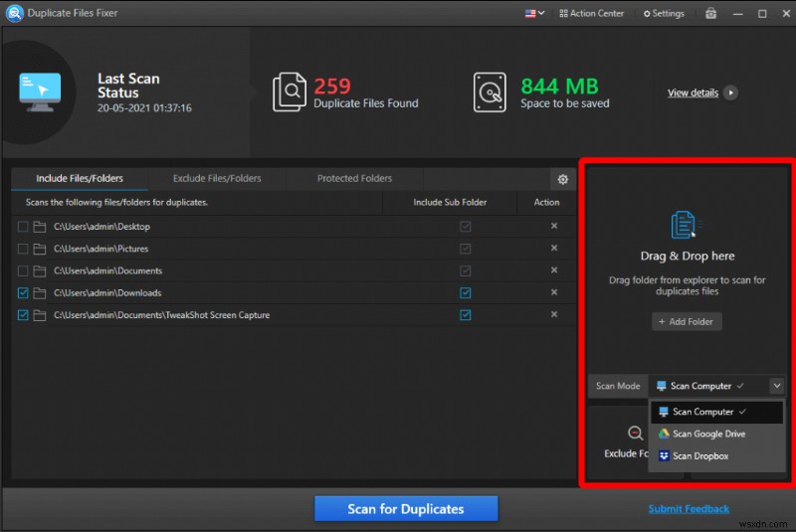Uncheck the TweakShot Screen Capture folder checkbox
The height and width of the screenshot is (532, 796).
coord(23,315)
